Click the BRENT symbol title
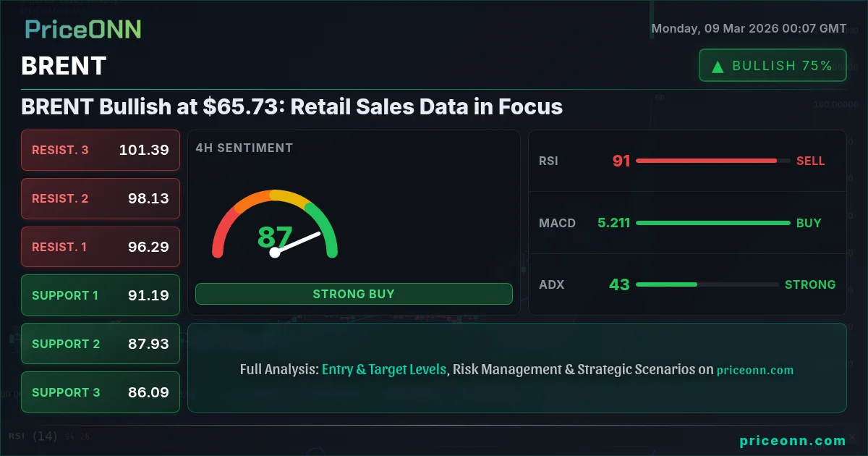 [64, 66]
